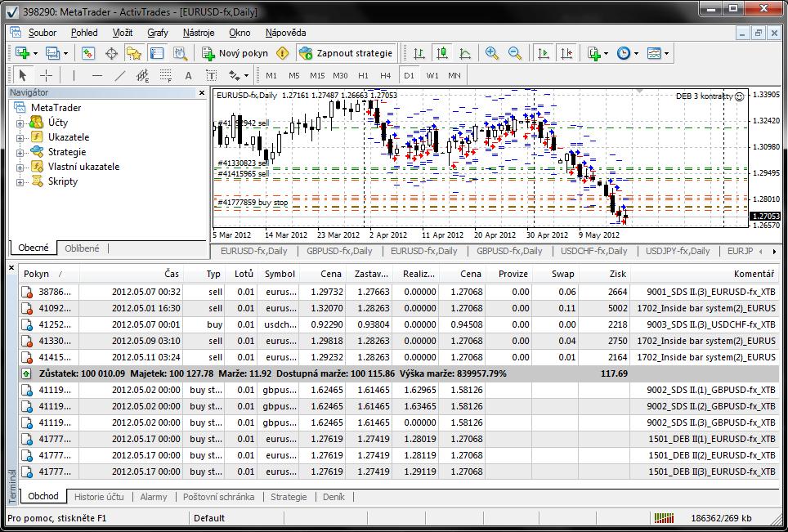The height and width of the screenshot is (532, 788).
Task: Select the D1 timeframe button
Action: 409,75
